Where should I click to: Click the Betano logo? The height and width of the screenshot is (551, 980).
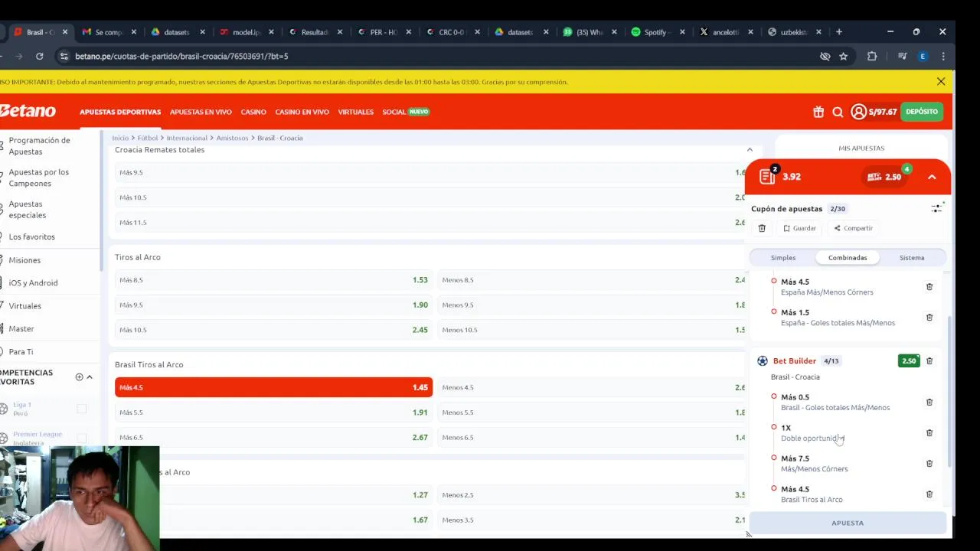(28, 111)
